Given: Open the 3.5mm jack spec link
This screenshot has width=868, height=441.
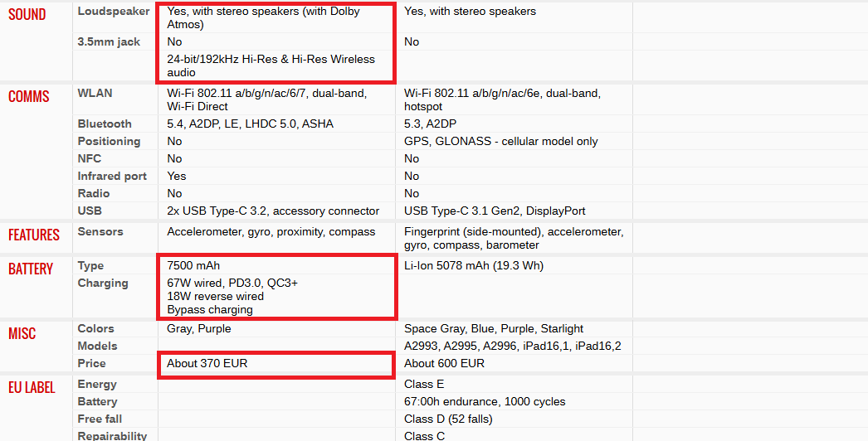Looking at the screenshot, I should pyautogui.click(x=109, y=42).
